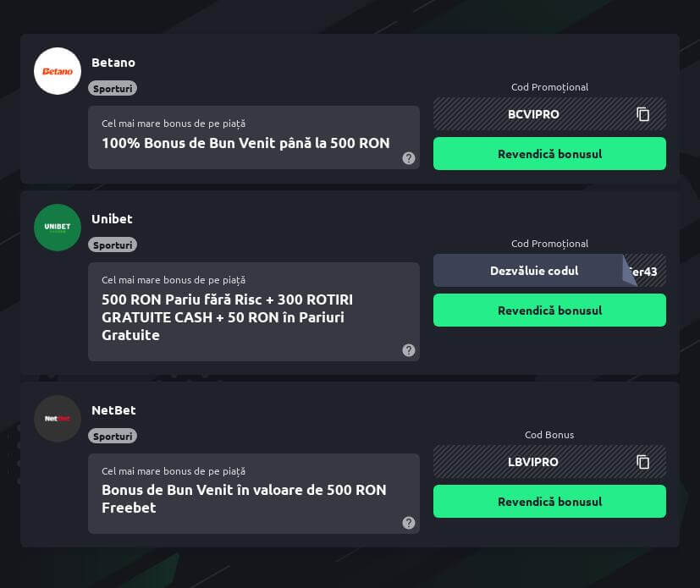Claim the NetBet bonus via Revendică bonusul
The image size is (700, 588).
point(549,502)
